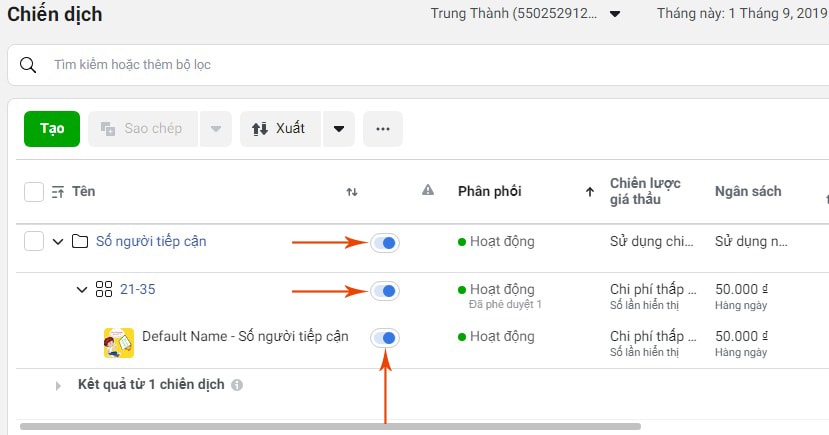Image resolution: width=829 pixels, height=435 pixels.
Task: Collapse the Số người tiếp cận campaign row
Action: pyautogui.click(x=58, y=242)
